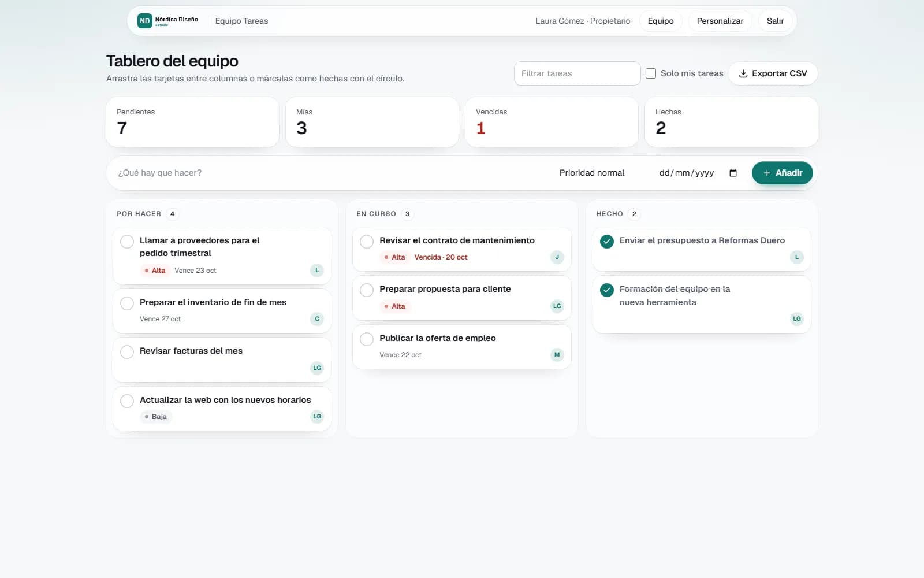Click the LG avatar on Actualizar la web card

pyautogui.click(x=317, y=417)
